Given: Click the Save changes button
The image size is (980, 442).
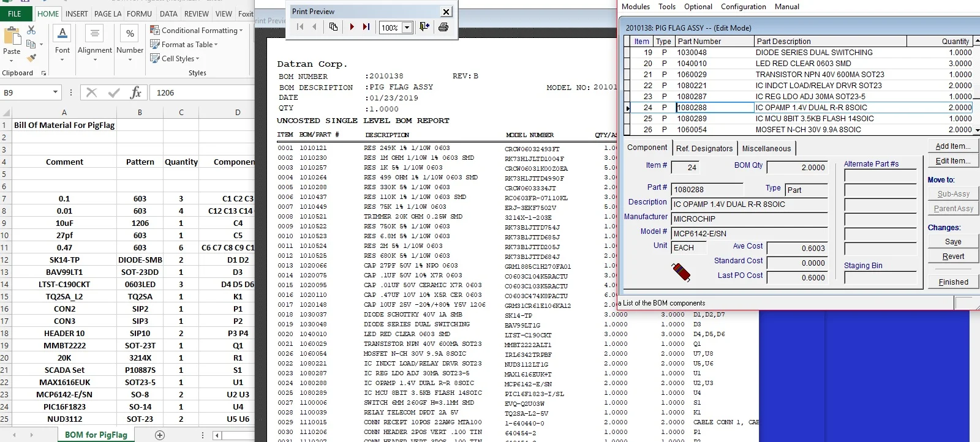Looking at the screenshot, I should click(x=952, y=242).
